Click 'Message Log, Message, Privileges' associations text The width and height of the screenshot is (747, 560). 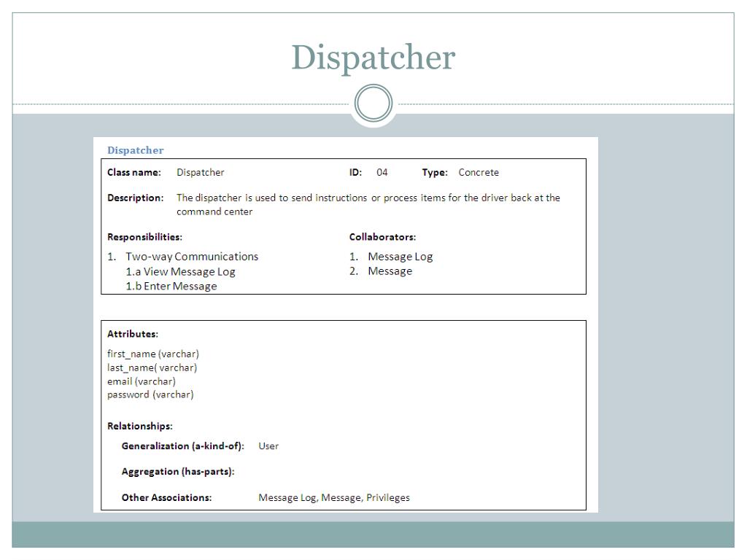[334, 497]
